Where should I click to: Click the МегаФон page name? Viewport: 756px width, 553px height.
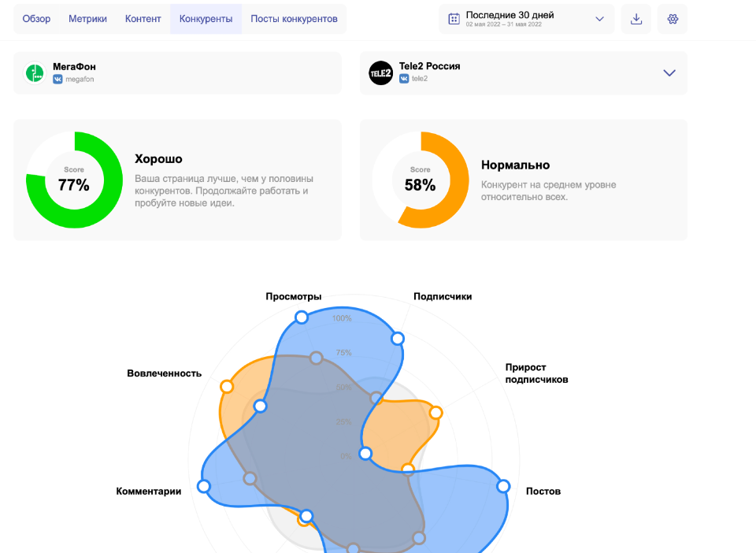(74, 66)
